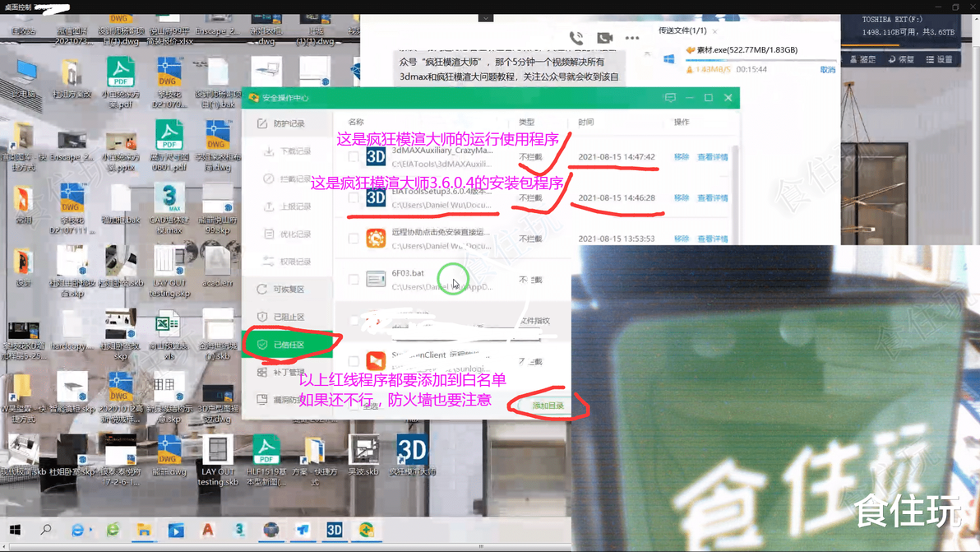
Task: Click the 3D icon of 3dMAXAuxiliary row
Action: click(376, 156)
